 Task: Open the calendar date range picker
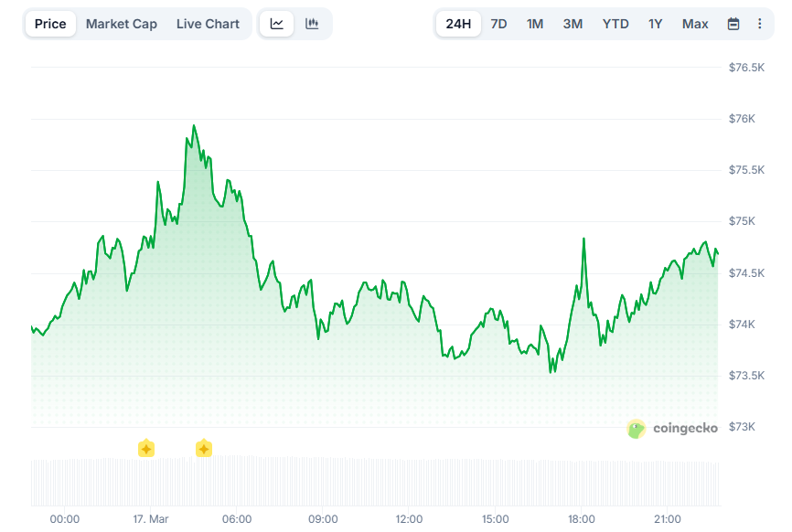733,24
